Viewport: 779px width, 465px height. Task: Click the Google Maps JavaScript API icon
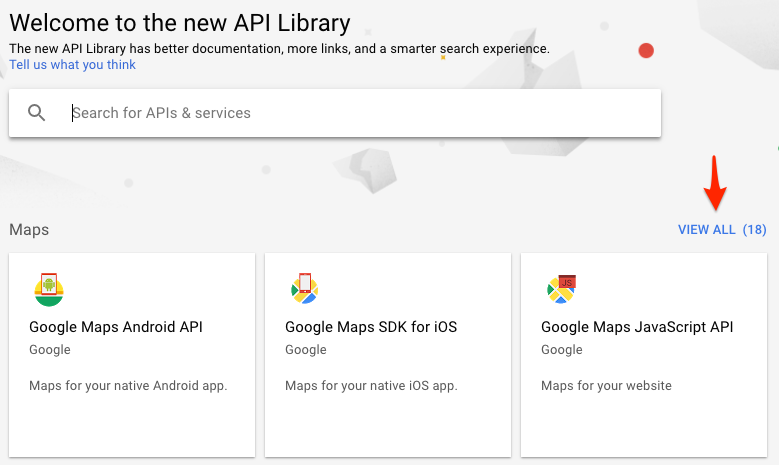[561, 289]
